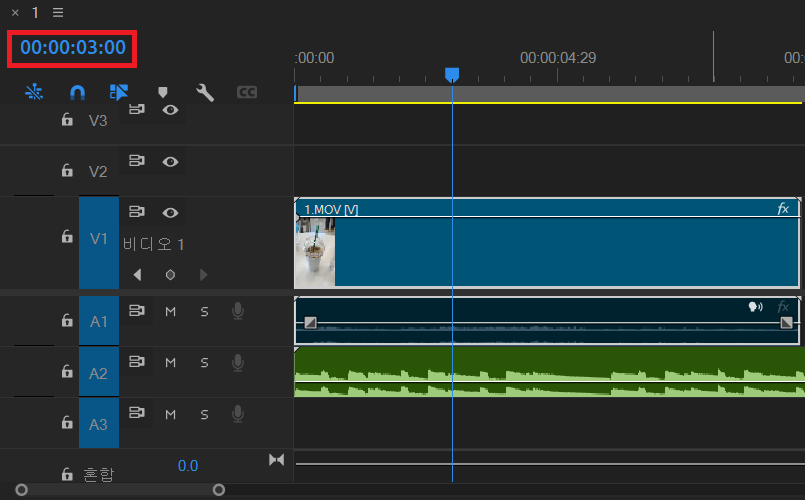The width and height of the screenshot is (805, 500).
Task: Click the right zoom scroll handle
Action: point(219,490)
